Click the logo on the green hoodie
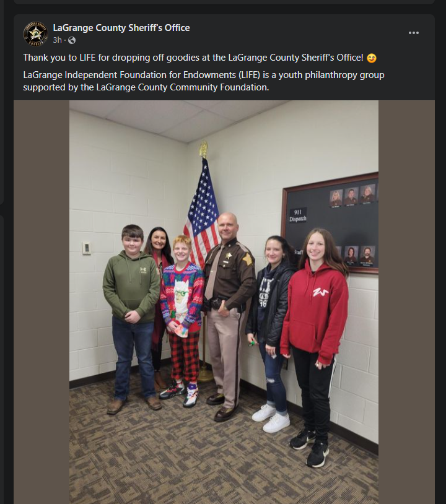Screen dimensions: 446x504 click(143, 270)
